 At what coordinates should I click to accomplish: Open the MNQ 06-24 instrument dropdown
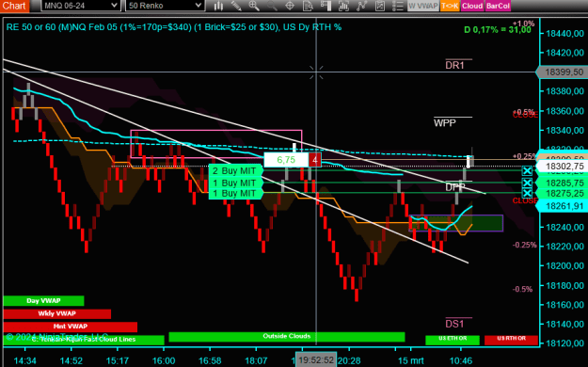coord(81,6)
